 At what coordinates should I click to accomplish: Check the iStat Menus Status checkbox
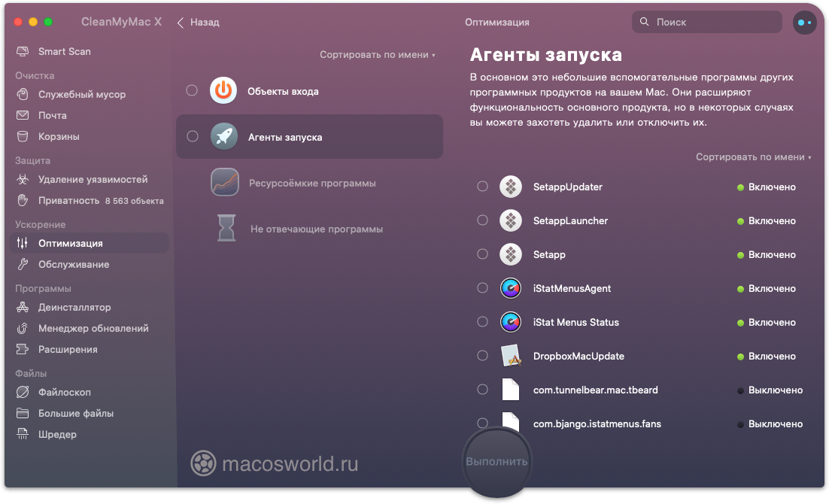click(x=482, y=321)
